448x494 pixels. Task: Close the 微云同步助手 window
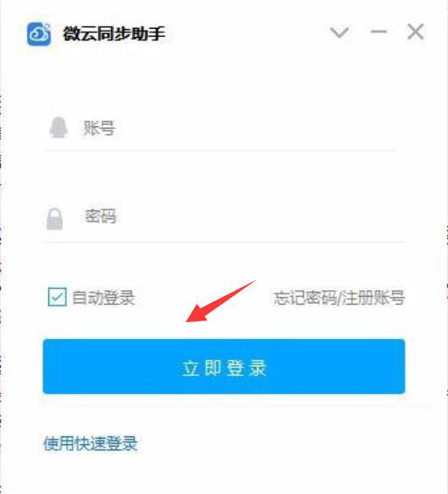[x=416, y=32]
